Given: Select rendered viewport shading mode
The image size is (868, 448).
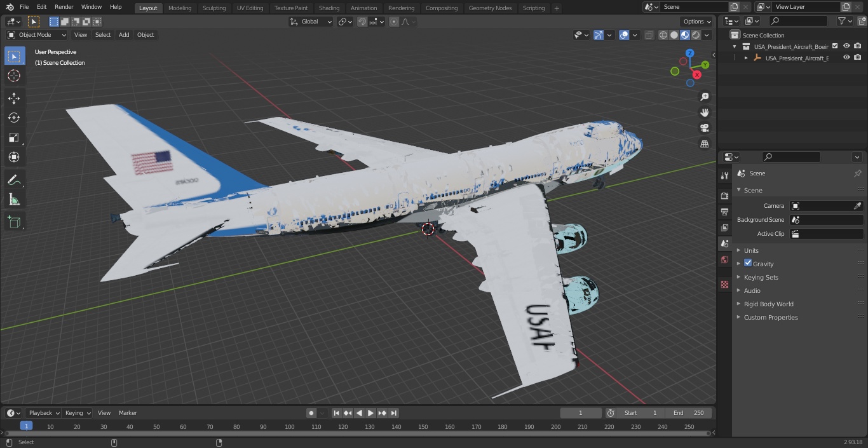Looking at the screenshot, I should [x=696, y=35].
